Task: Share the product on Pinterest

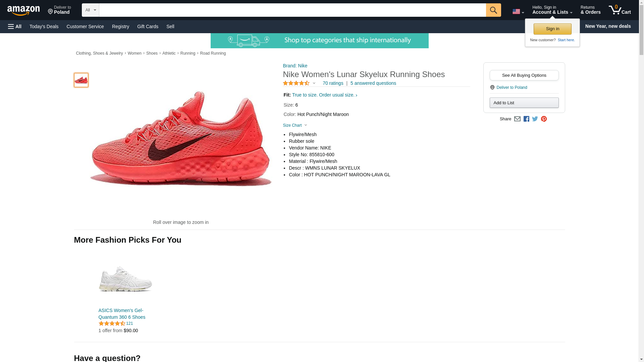Action: click(544, 119)
